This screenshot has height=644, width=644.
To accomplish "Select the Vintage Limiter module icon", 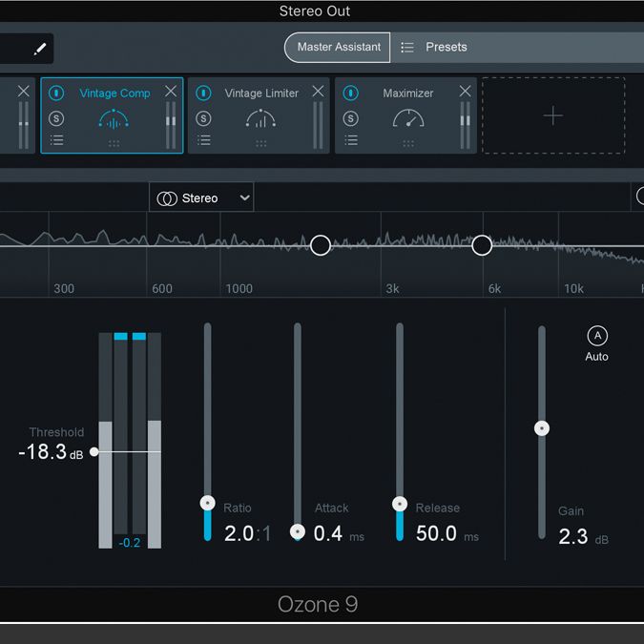I will [260, 118].
